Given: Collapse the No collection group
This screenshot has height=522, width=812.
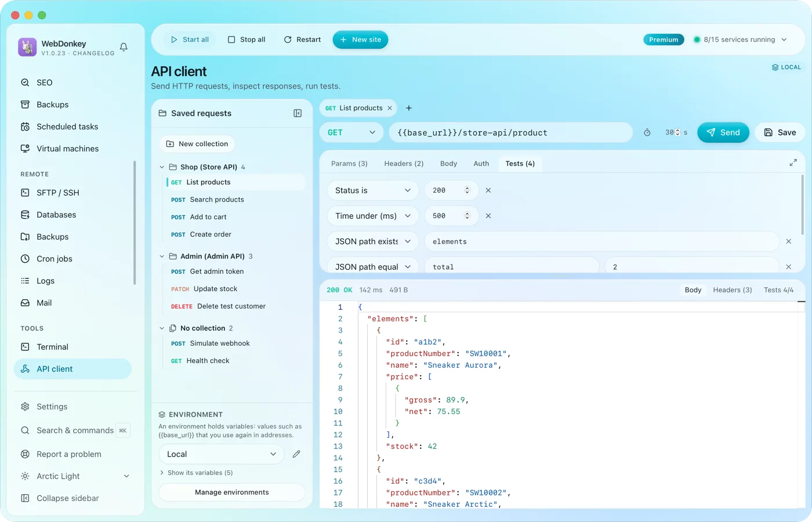Looking at the screenshot, I should (x=162, y=328).
